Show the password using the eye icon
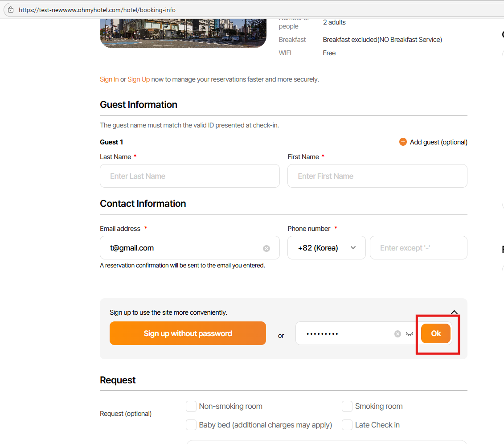 point(410,334)
